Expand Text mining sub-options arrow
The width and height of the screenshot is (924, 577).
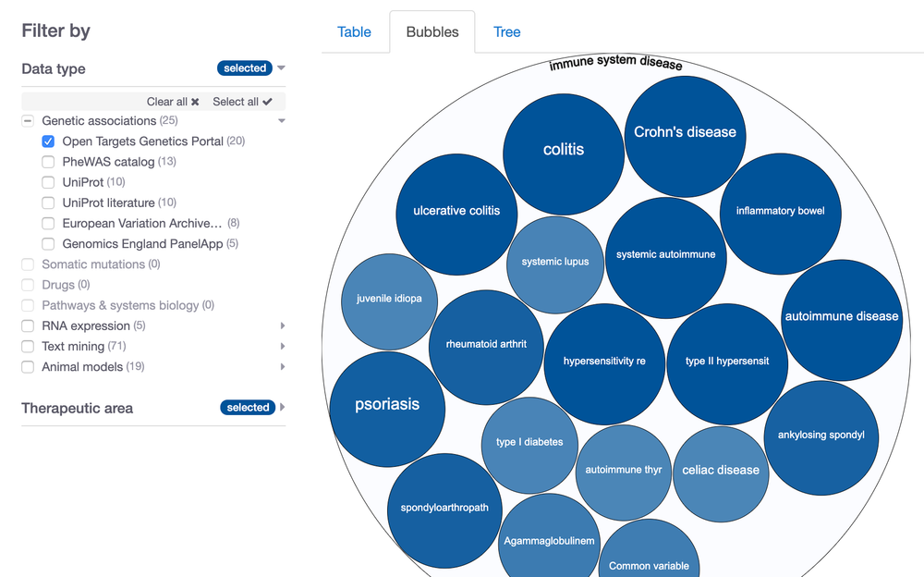(282, 347)
